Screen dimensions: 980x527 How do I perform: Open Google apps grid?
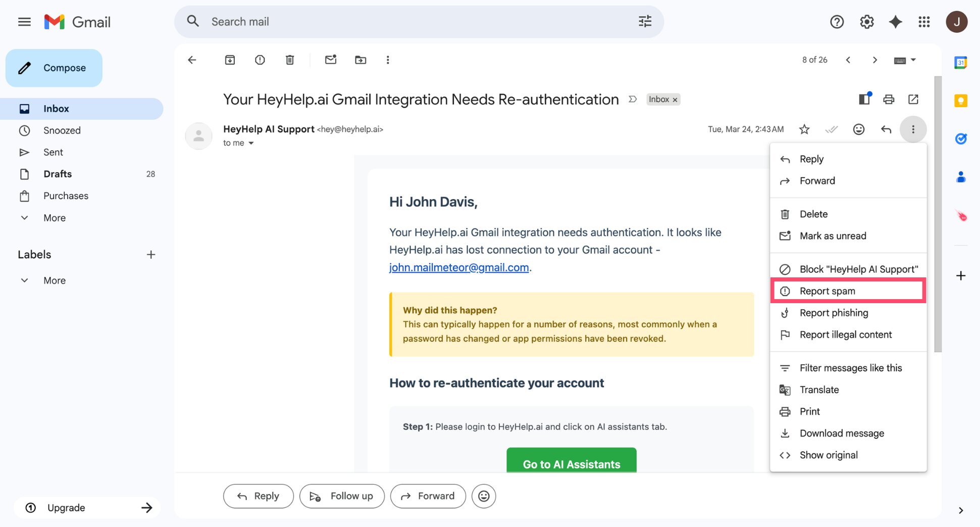tap(924, 22)
